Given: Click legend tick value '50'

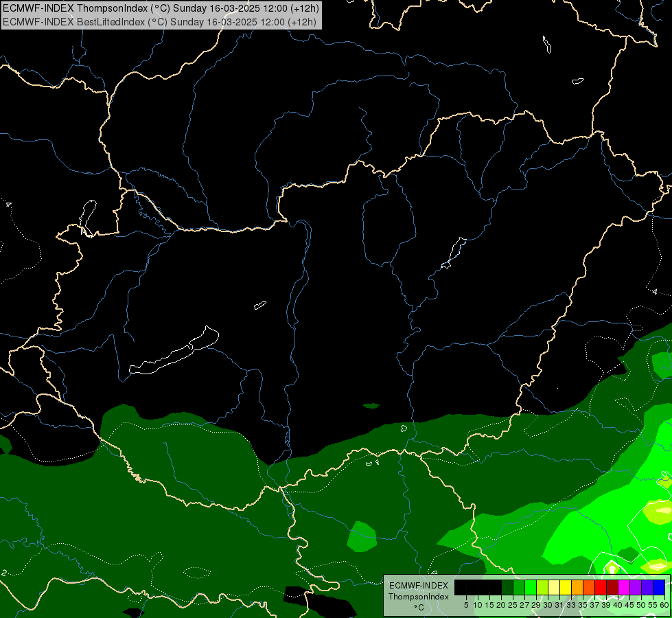Looking at the screenshot, I should (641, 605).
